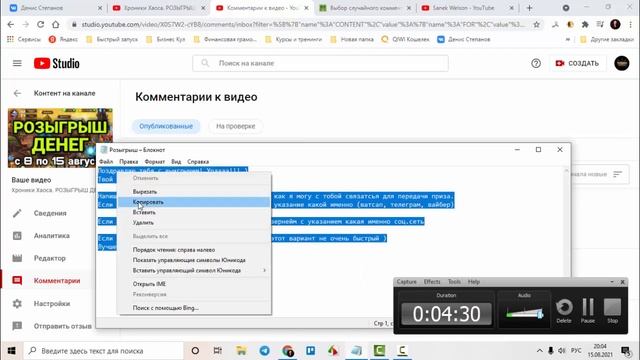
Task: Open the Вид menu in Notepad
Action: coord(176,162)
